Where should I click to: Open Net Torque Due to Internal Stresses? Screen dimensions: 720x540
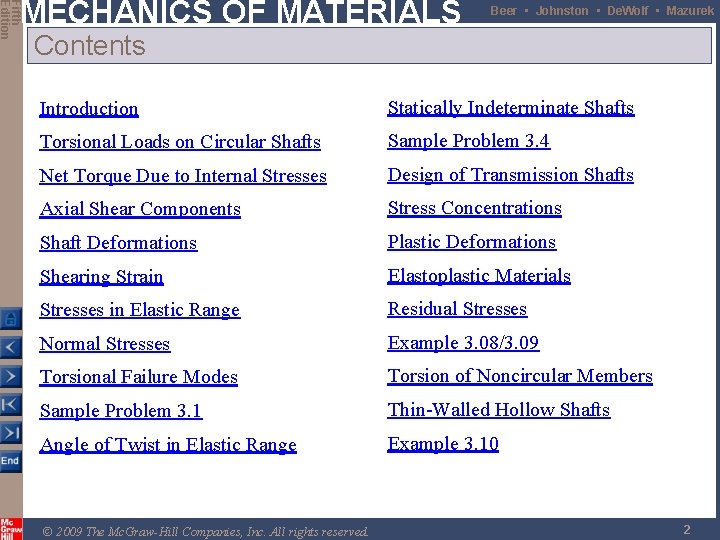click(183, 176)
